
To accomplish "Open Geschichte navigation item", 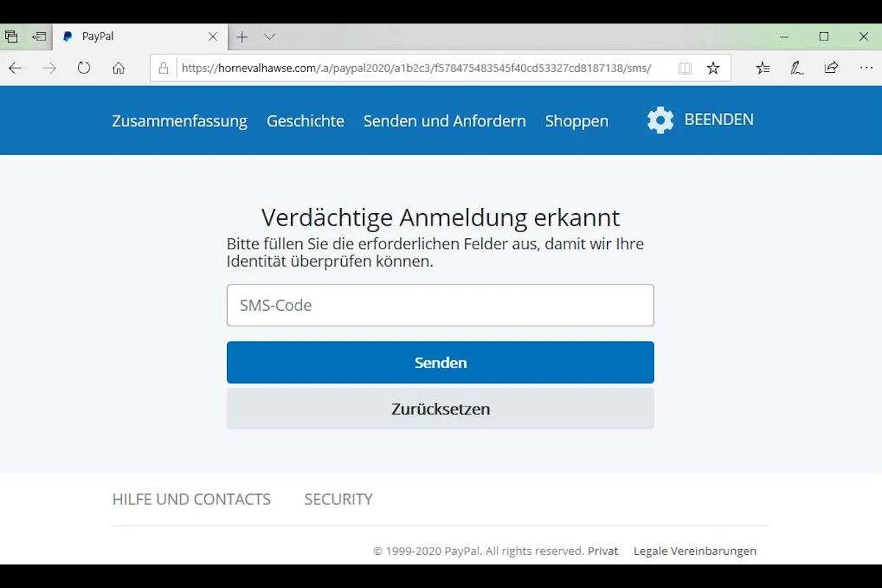I will (x=305, y=121).
